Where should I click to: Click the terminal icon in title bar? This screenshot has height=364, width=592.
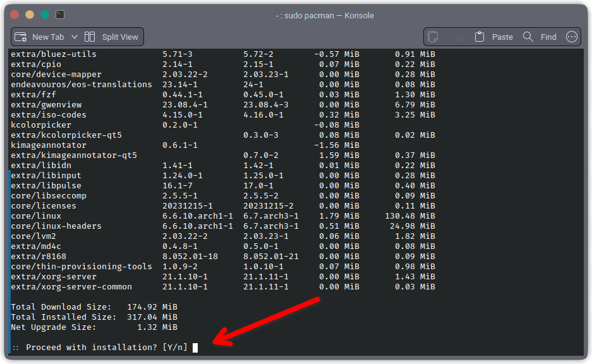coord(60,15)
